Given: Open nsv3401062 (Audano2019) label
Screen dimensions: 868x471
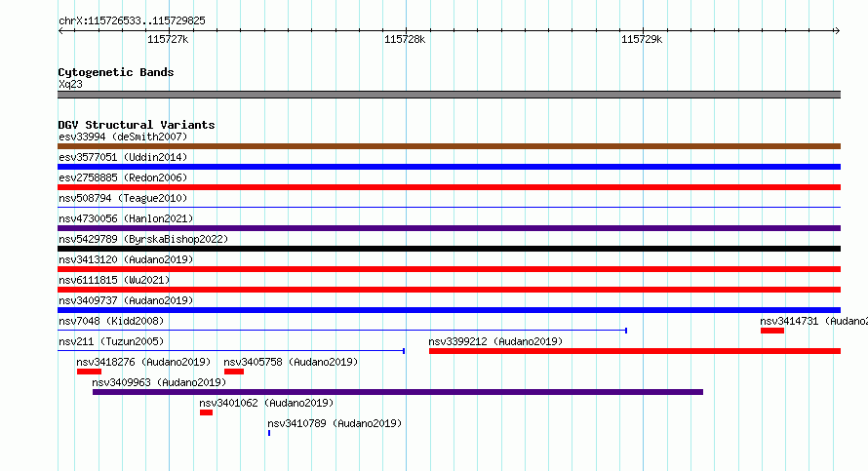Looking at the screenshot, I should pyautogui.click(x=266, y=403).
